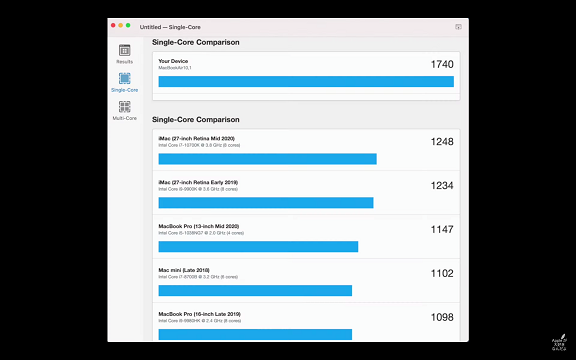Minimize the window with yellow button
576x360 pixels.
[x=120, y=25]
